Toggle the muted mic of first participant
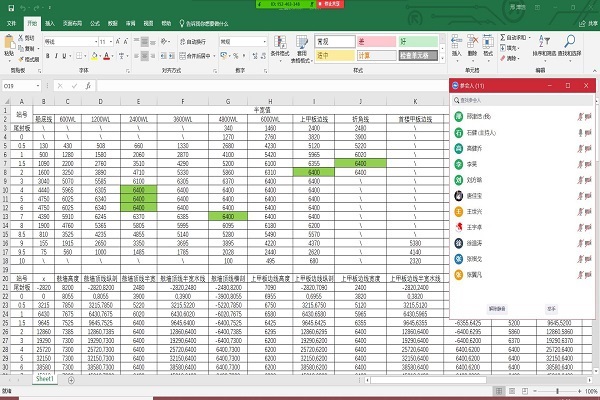Viewport: 600px width, 400px height. pos(578,116)
